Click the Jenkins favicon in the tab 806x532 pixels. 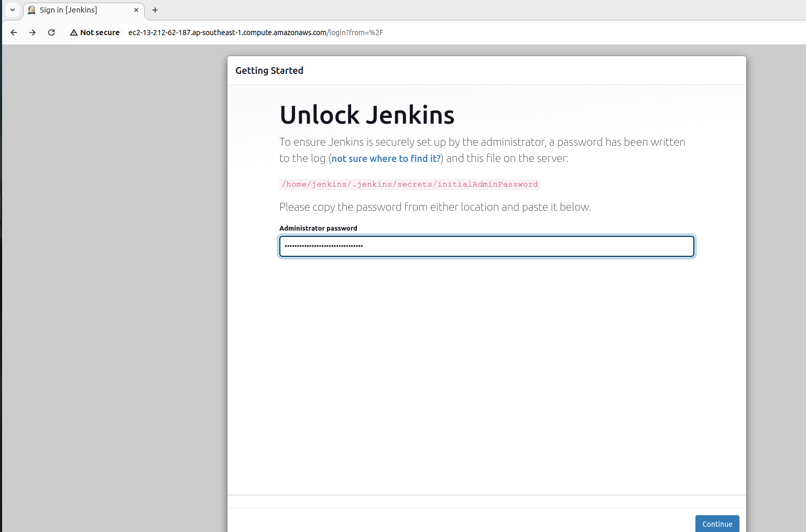coord(32,10)
